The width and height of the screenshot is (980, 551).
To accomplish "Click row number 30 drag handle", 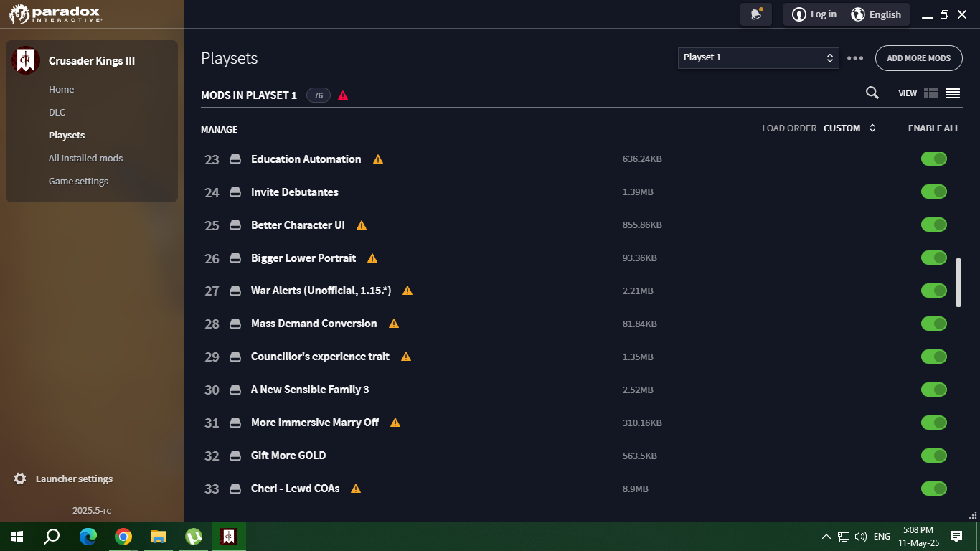I will (212, 390).
